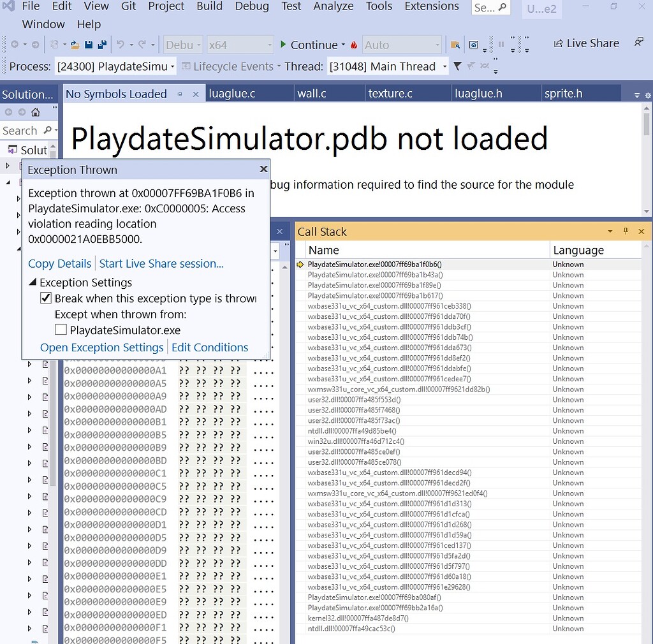Click the Call Stack Name column header
Image resolution: width=653 pixels, height=644 pixels.
[427, 250]
